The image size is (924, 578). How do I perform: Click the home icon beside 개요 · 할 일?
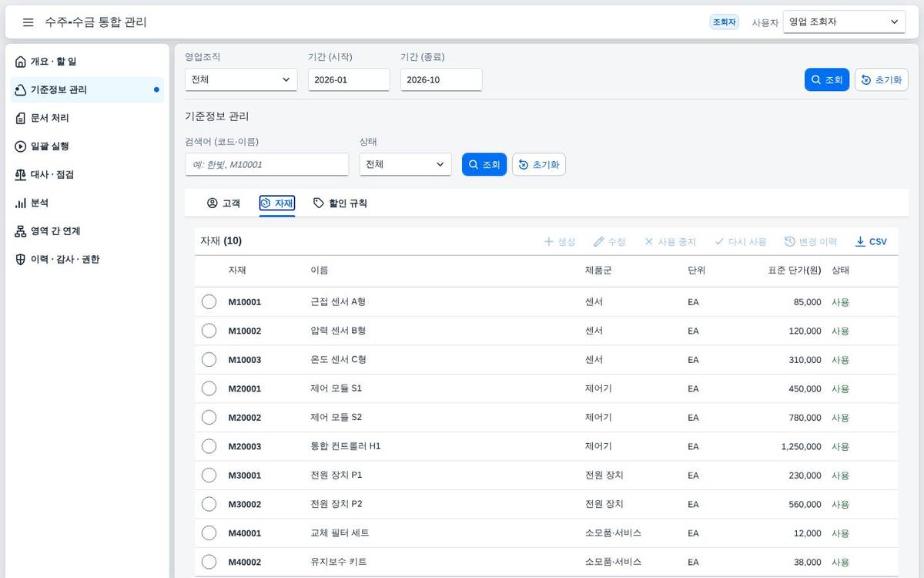coord(21,62)
